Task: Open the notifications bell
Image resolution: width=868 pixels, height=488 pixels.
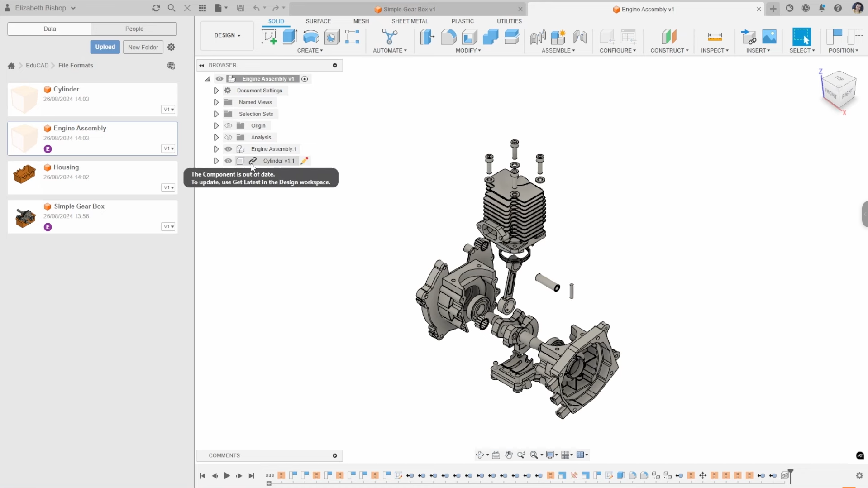Action: point(822,8)
